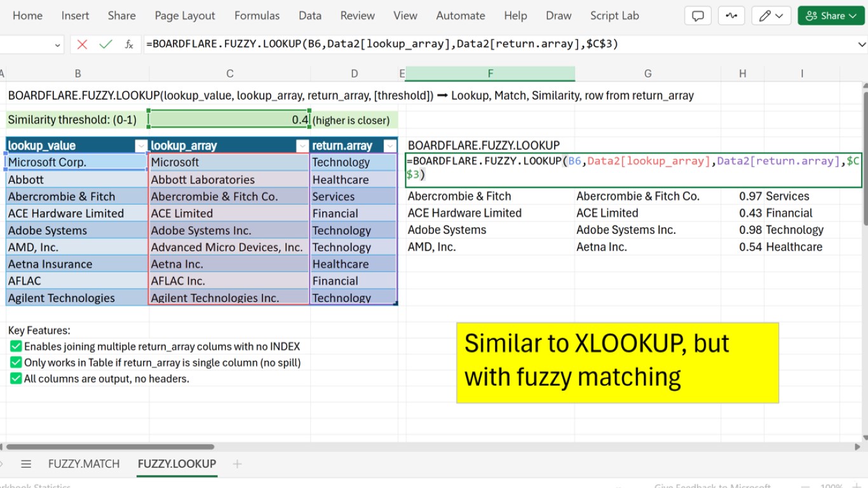Select the 'ACE Hardware Limited' lookup_value cell
Screen dimensions: 868x488
pyautogui.click(x=77, y=213)
